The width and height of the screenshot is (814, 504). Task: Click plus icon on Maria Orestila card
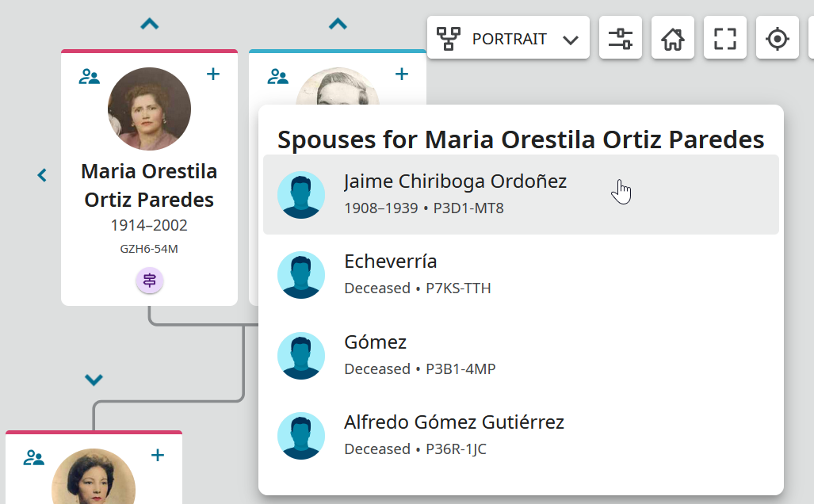click(x=213, y=74)
